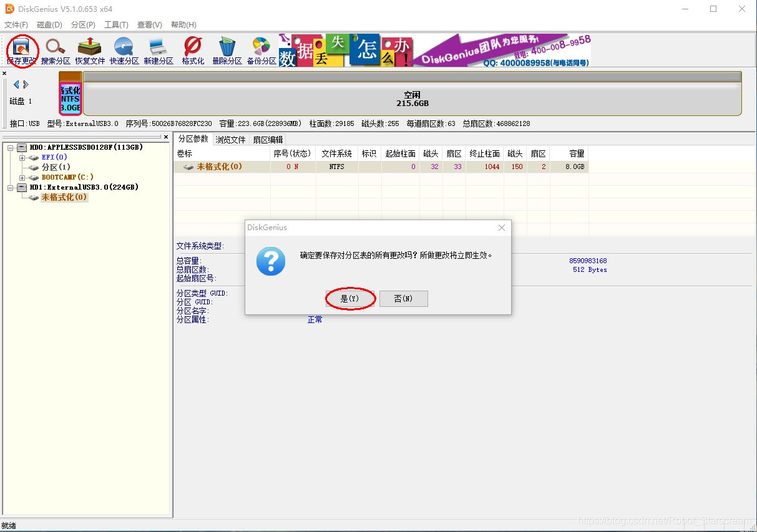Click the NTFS cell in partition row

click(337, 167)
